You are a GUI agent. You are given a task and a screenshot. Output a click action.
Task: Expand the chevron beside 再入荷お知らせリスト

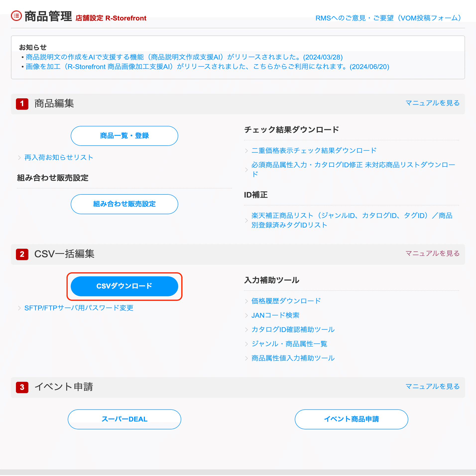[x=19, y=157]
